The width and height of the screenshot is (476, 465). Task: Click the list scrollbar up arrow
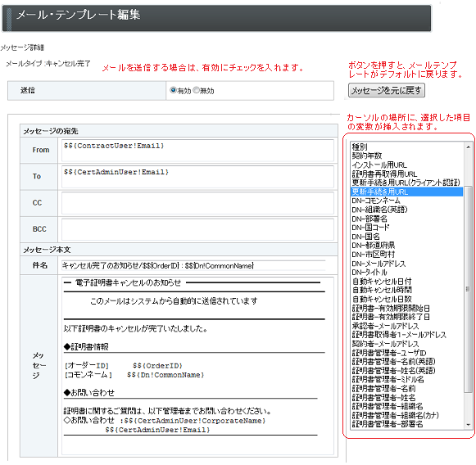point(468,147)
